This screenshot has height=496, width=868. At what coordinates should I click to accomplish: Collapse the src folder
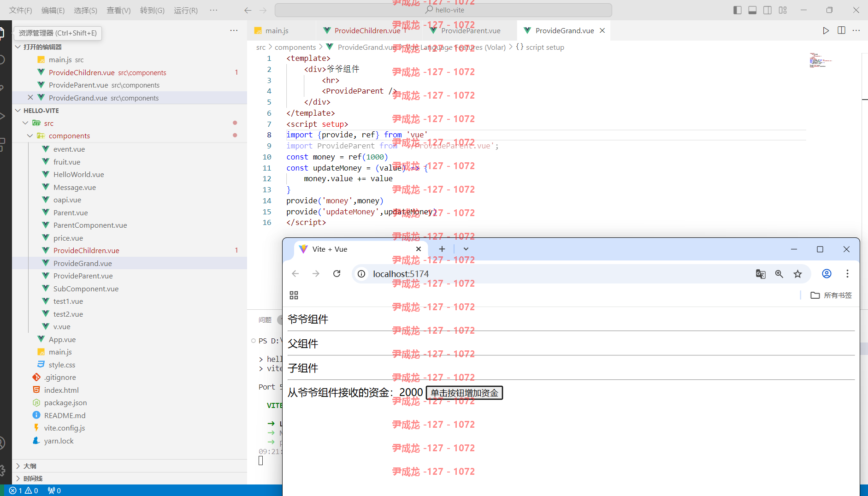pos(25,123)
